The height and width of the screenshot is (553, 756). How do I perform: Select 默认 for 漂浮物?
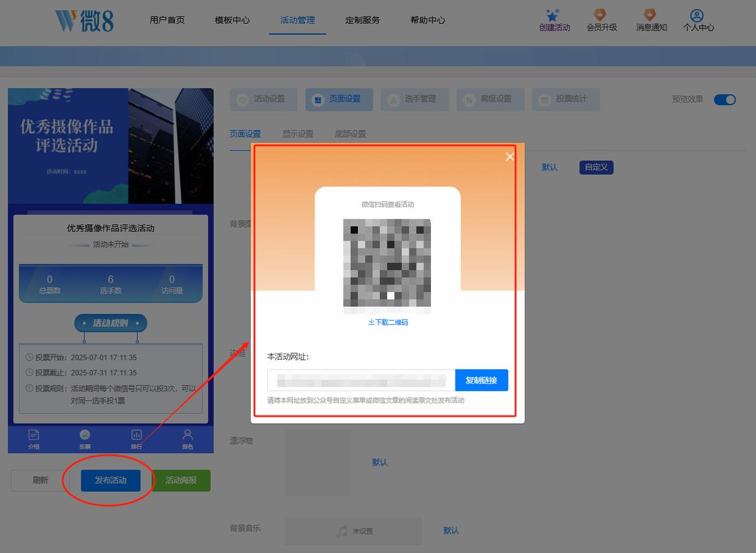380,462
